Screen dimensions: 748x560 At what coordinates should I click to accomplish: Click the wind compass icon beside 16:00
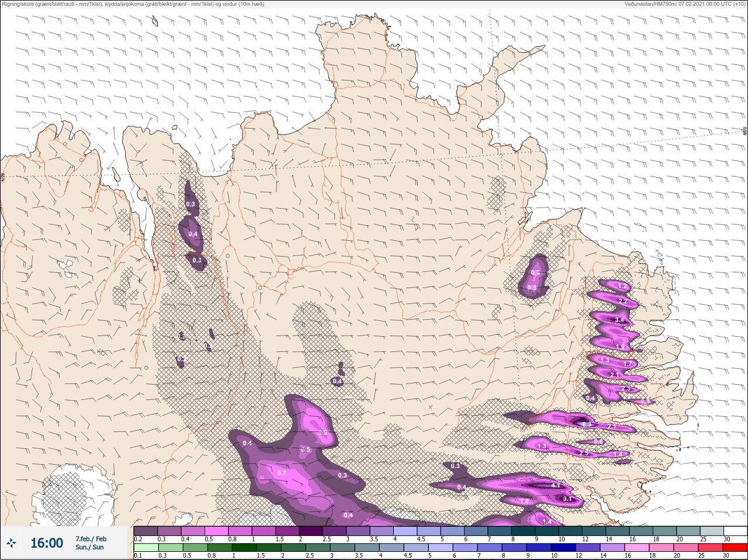pos(11,544)
